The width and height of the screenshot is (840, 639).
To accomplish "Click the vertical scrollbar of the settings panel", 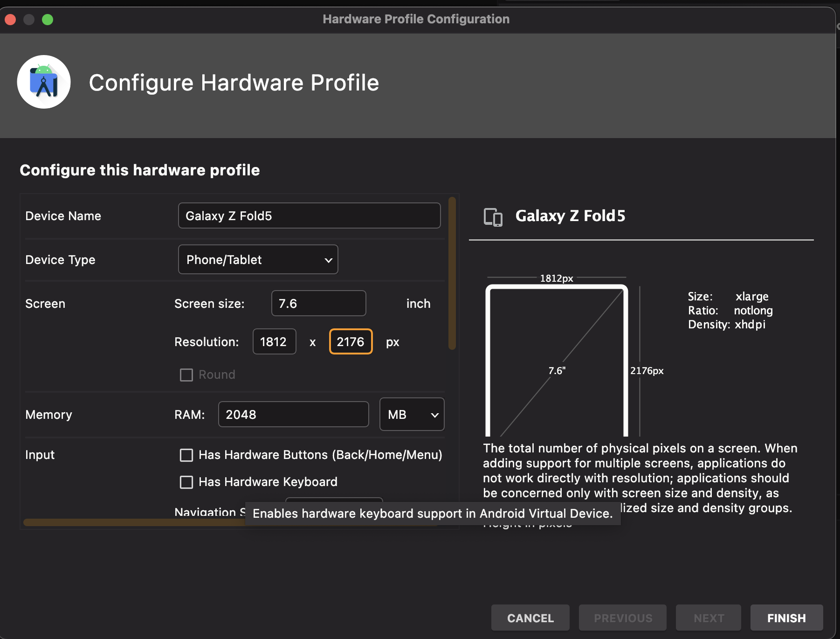I will 452,273.
